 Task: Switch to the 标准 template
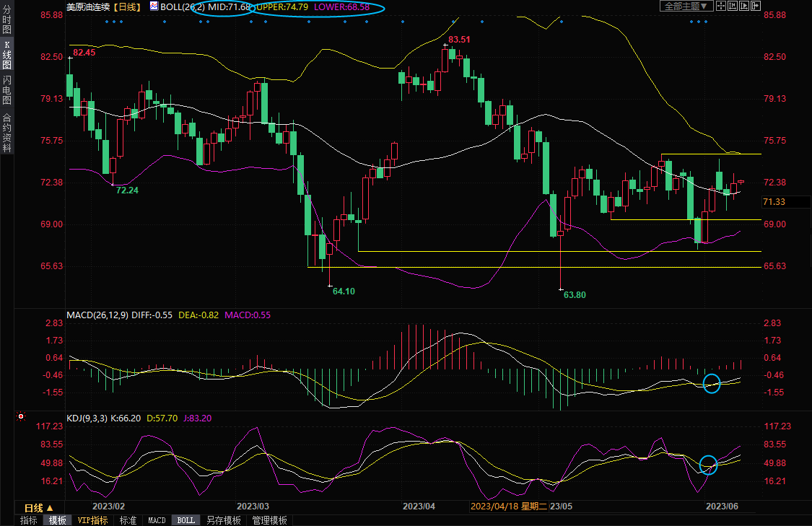point(128,520)
